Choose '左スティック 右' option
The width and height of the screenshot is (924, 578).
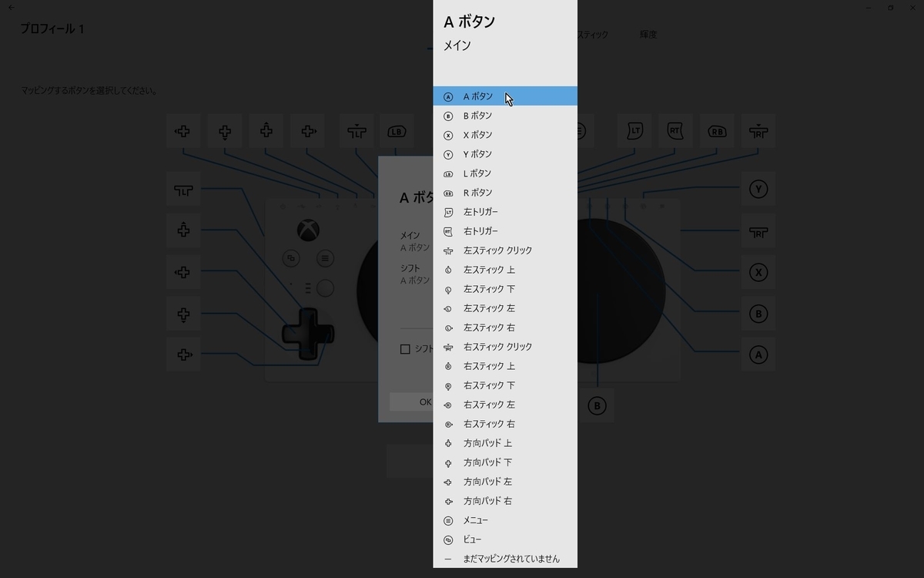[x=505, y=328]
